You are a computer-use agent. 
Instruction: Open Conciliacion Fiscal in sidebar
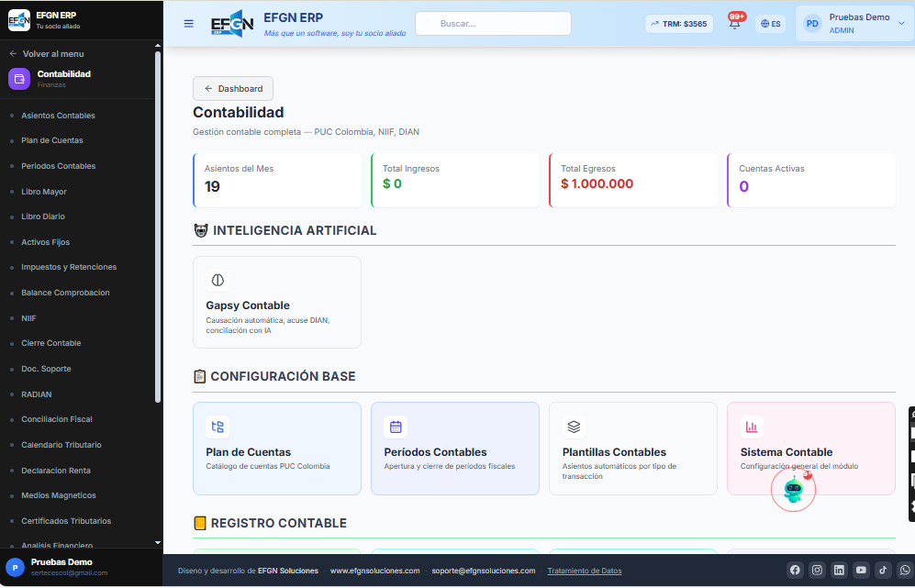57,419
